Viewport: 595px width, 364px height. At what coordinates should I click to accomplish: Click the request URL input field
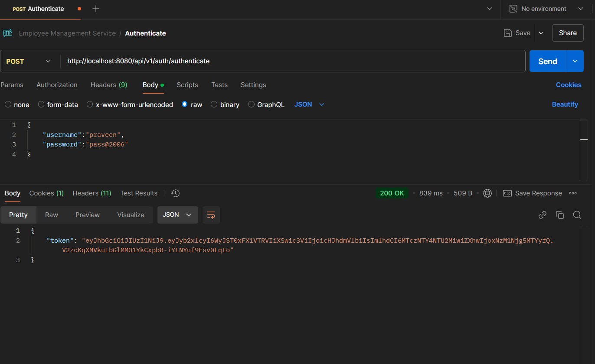293,61
